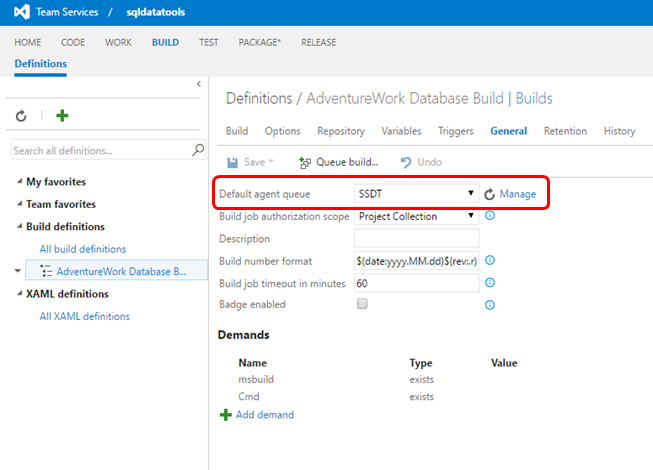The image size is (653, 470).
Task: Click the msbuild demand name
Action: point(256,379)
